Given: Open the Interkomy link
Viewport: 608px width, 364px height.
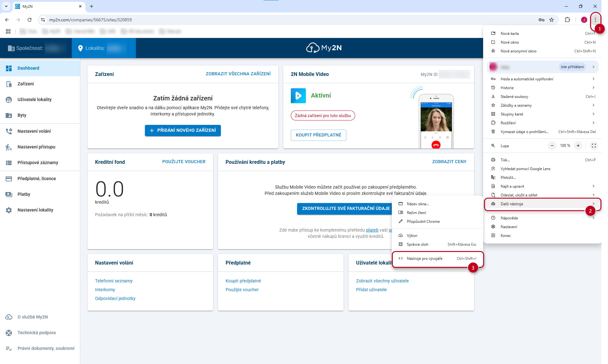Looking at the screenshot, I should (105, 290).
